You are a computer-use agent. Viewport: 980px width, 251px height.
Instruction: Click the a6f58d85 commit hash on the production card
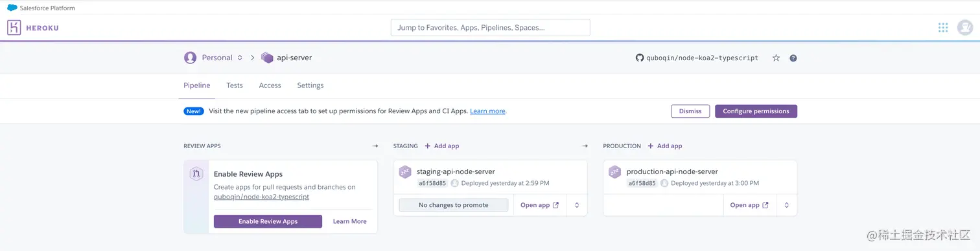pos(642,183)
